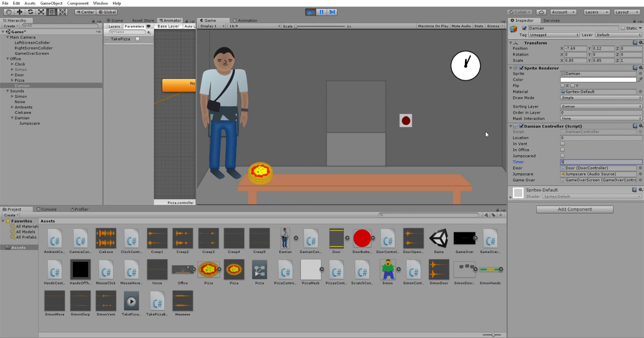Screen dimensions: 644x338
Task: Select the Scale tool
Action: point(41,12)
